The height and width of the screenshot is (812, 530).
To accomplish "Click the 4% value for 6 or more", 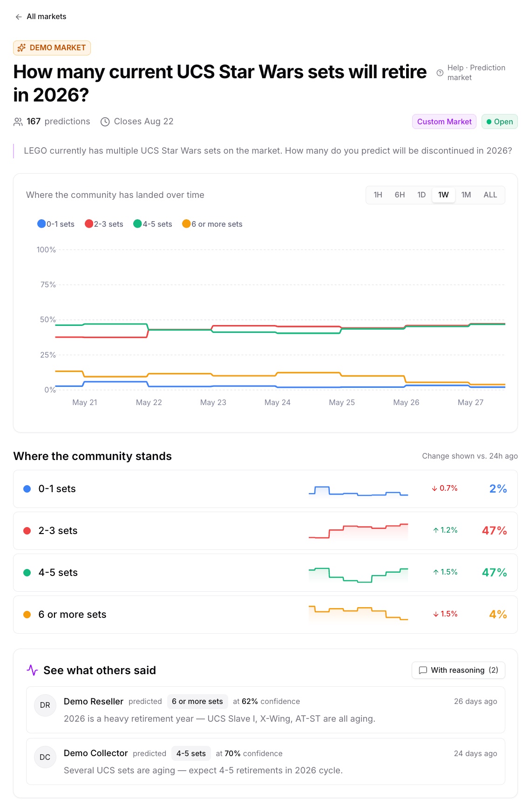I will (x=498, y=615).
